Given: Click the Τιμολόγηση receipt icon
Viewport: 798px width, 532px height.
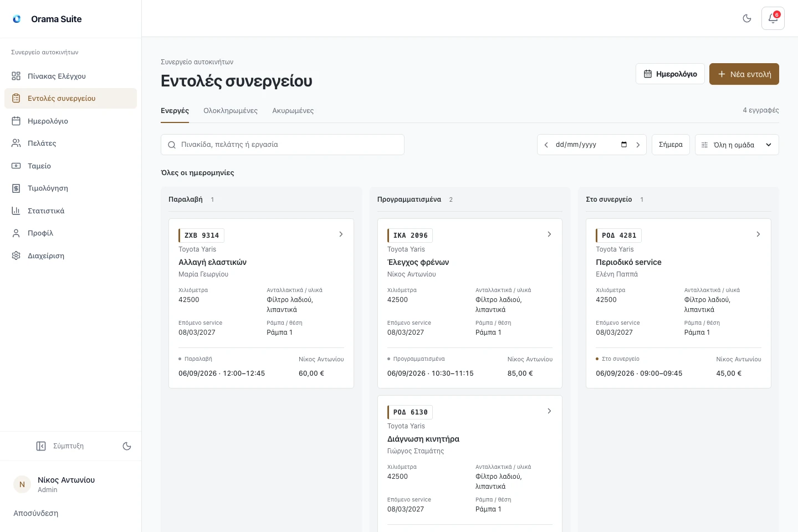Looking at the screenshot, I should pyautogui.click(x=16, y=188).
